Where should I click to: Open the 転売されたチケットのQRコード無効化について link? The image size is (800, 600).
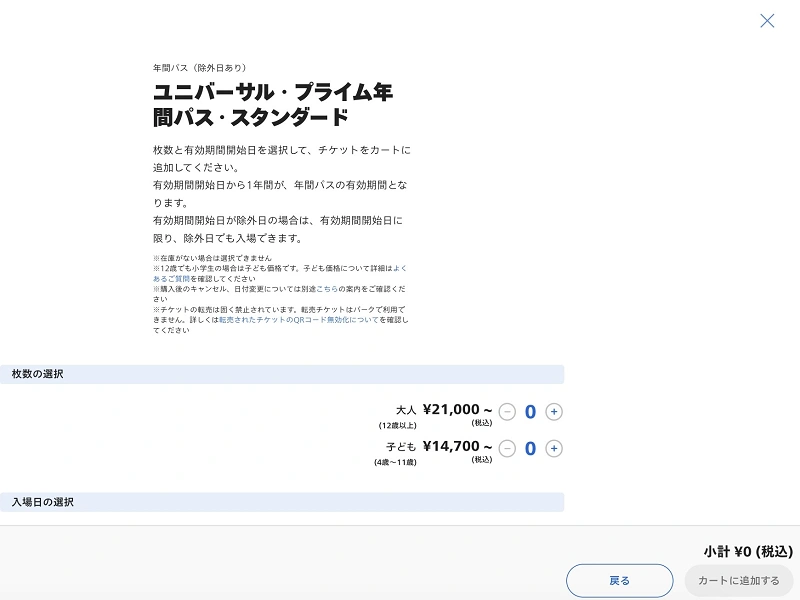coord(298,320)
